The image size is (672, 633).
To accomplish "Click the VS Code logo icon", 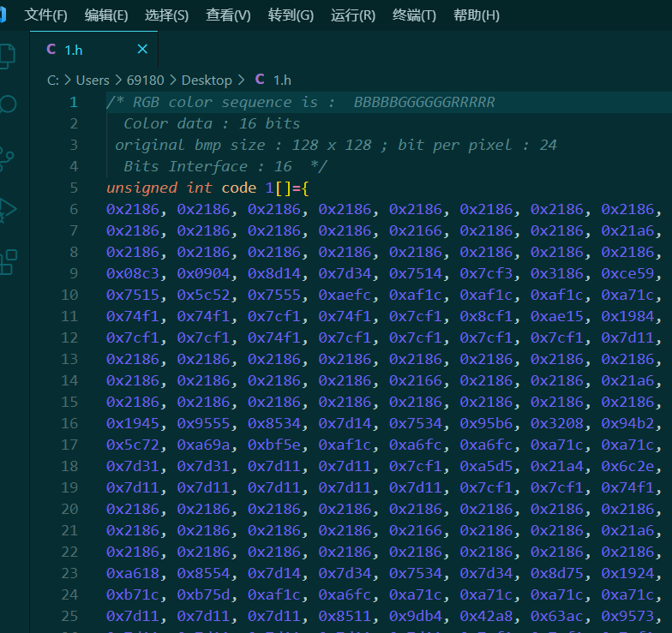I will (x=3, y=14).
